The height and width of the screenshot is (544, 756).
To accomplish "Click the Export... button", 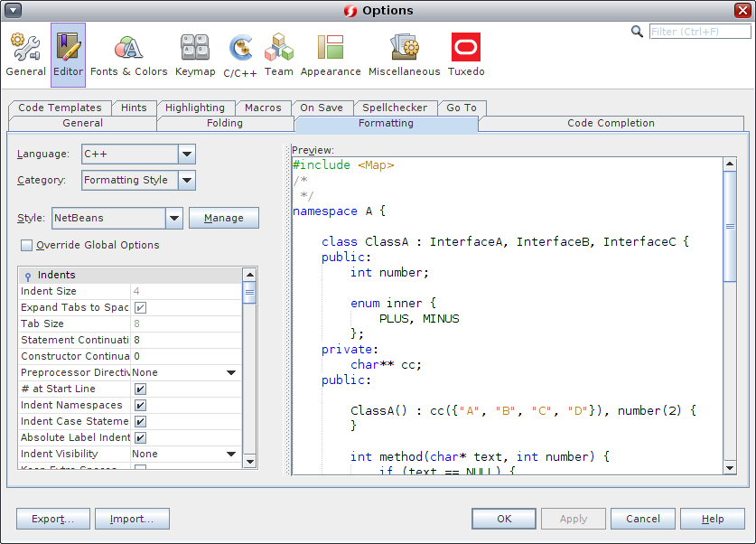I will click(x=53, y=519).
